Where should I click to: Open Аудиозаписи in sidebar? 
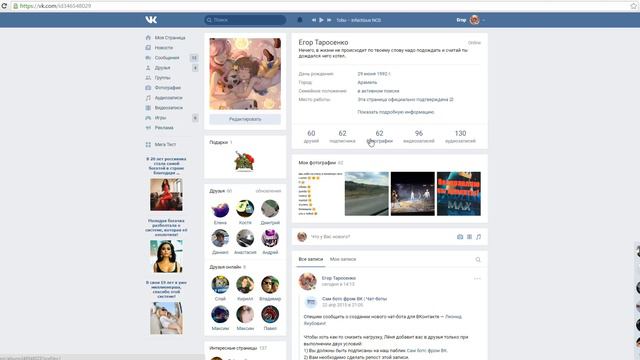tap(169, 98)
